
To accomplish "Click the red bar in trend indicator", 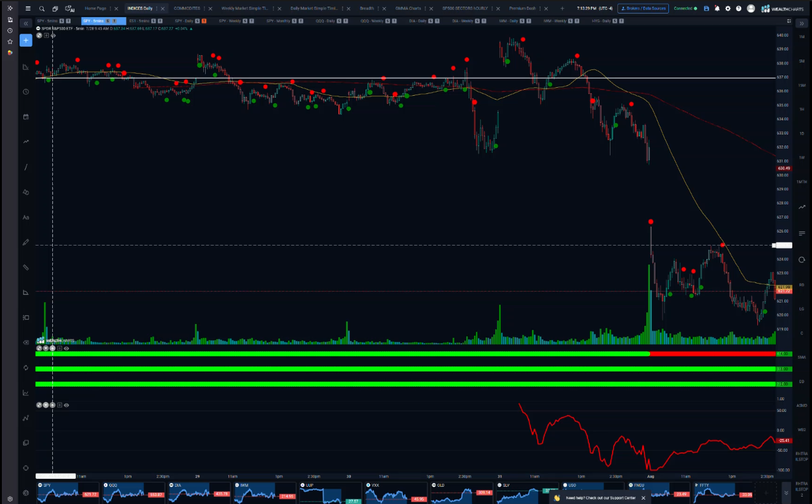I will pyautogui.click(x=712, y=354).
